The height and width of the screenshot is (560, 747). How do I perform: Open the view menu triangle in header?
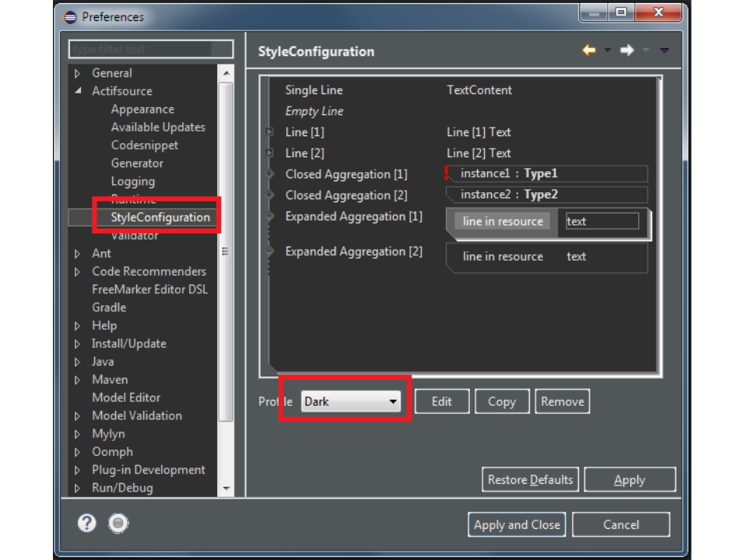(x=664, y=51)
